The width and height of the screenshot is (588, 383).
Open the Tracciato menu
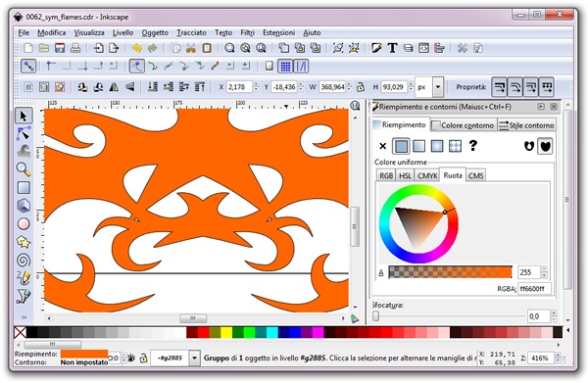191,32
